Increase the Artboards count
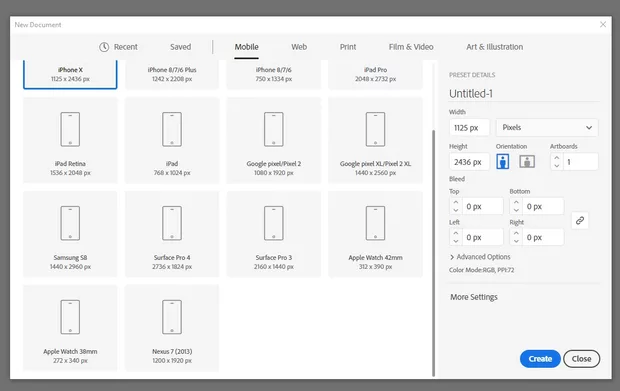620x391 pixels. (x=556, y=158)
